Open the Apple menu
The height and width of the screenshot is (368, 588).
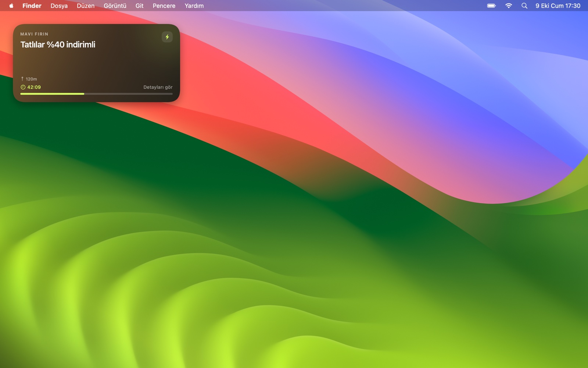point(11,6)
